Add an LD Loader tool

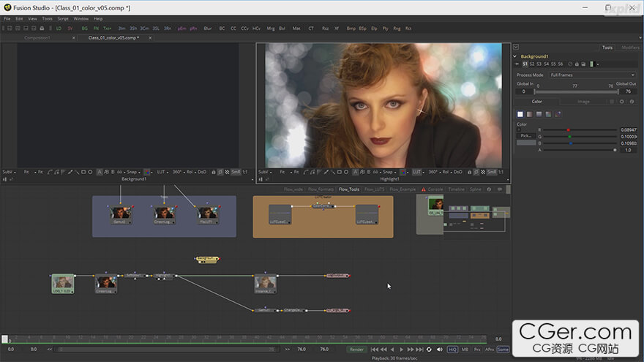point(59,29)
